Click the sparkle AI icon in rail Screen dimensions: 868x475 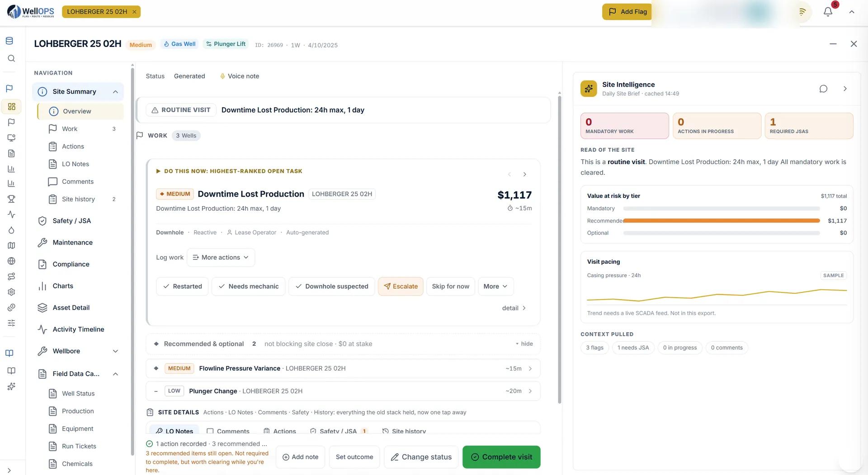click(11, 386)
